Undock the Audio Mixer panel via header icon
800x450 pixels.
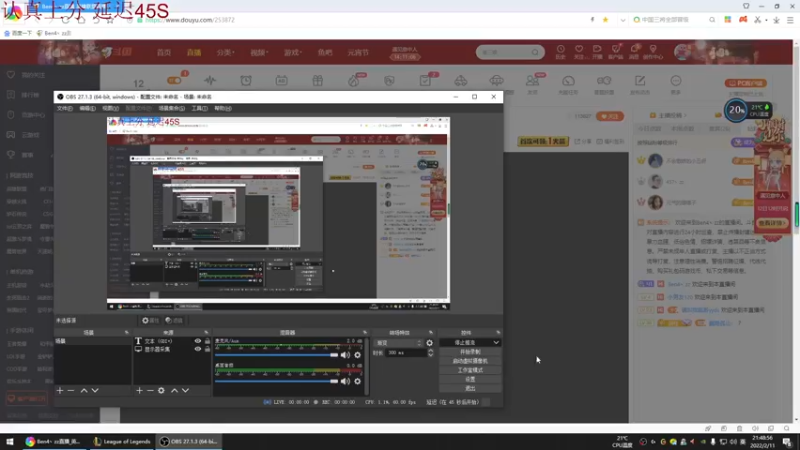point(364,333)
